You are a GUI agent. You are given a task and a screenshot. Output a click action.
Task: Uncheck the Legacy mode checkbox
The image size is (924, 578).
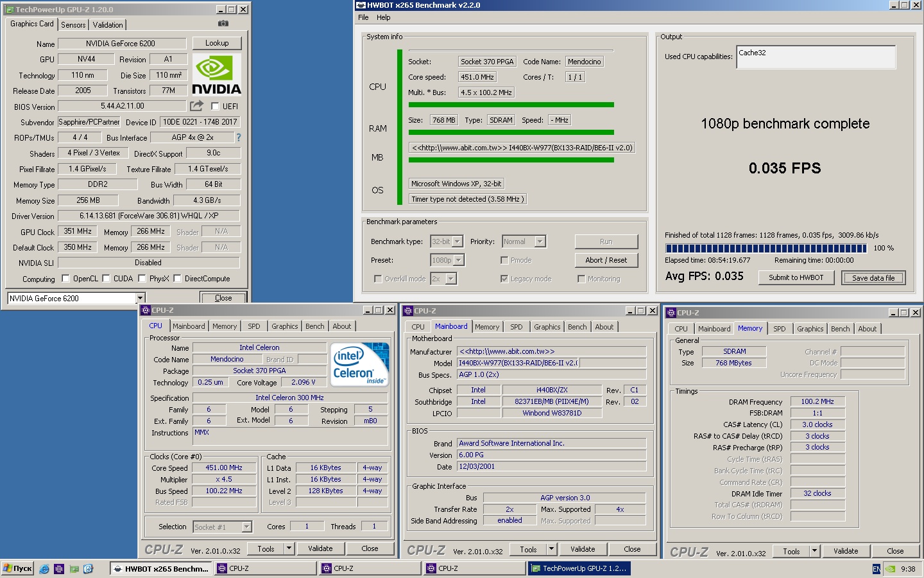[x=504, y=279]
